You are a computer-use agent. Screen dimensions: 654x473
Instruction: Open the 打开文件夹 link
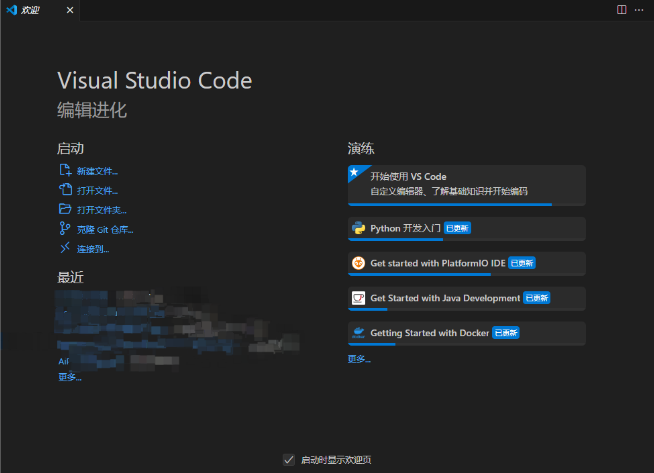[x=101, y=210]
